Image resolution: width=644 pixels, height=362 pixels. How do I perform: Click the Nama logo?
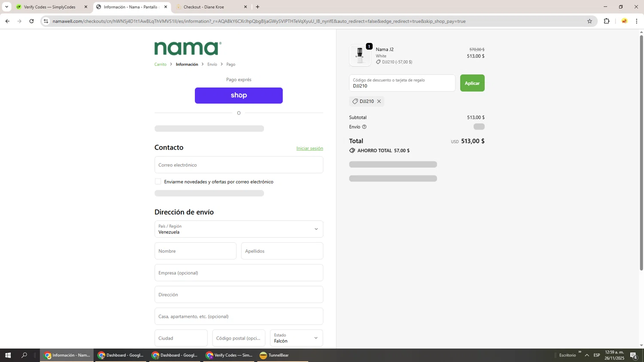tap(188, 48)
